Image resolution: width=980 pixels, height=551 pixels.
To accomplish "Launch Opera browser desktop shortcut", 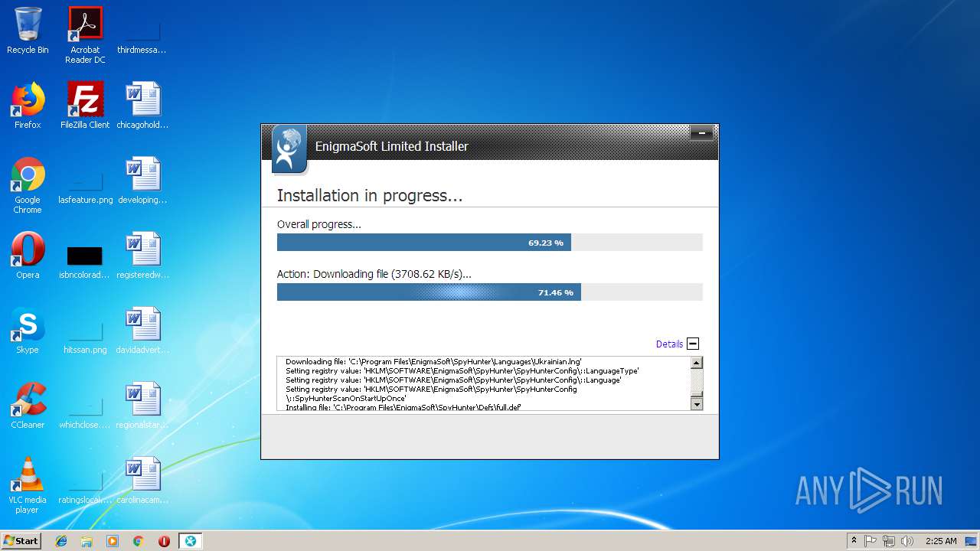I will 28,256.
